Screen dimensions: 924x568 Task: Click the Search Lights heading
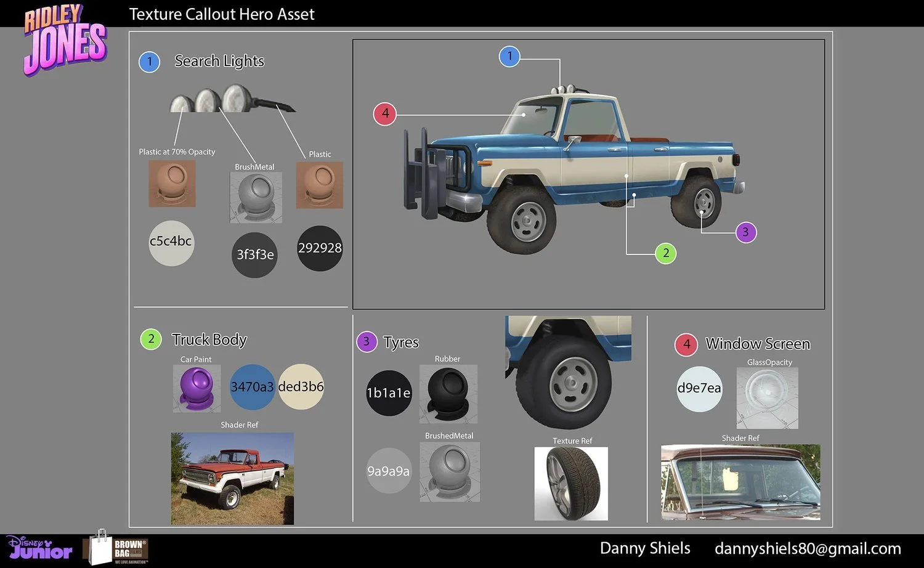(x=219, y=61)
